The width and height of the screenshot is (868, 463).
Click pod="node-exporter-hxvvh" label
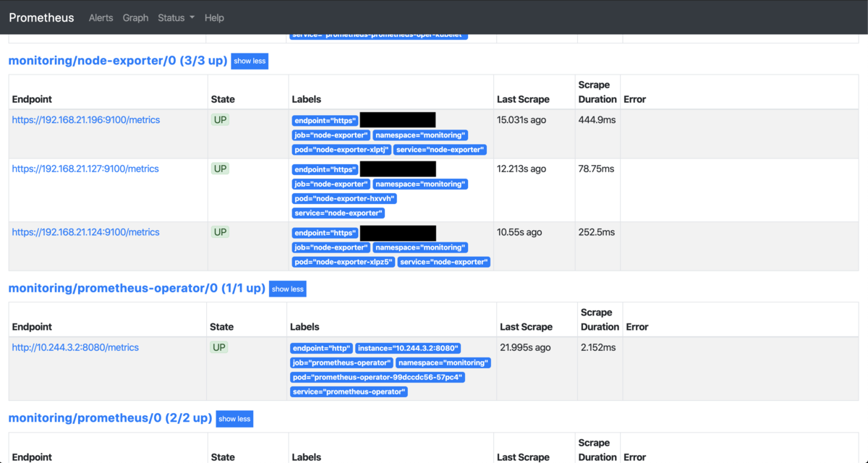click(345, 198)
